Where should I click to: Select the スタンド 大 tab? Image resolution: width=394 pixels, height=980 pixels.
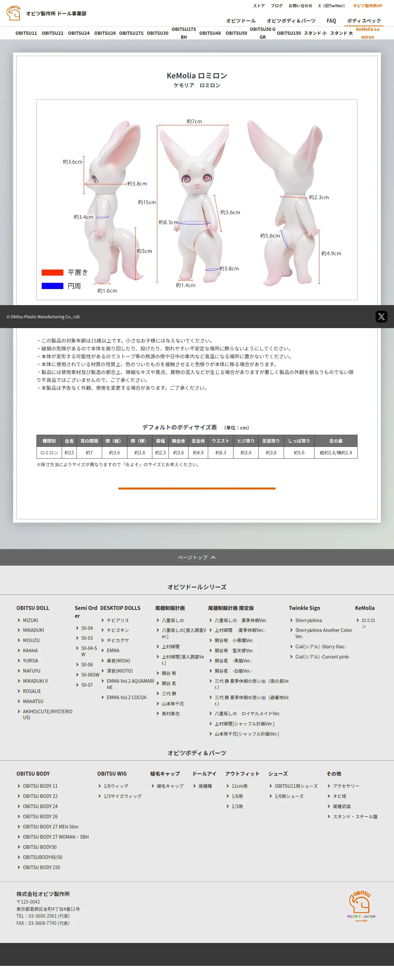click(341, 33)
